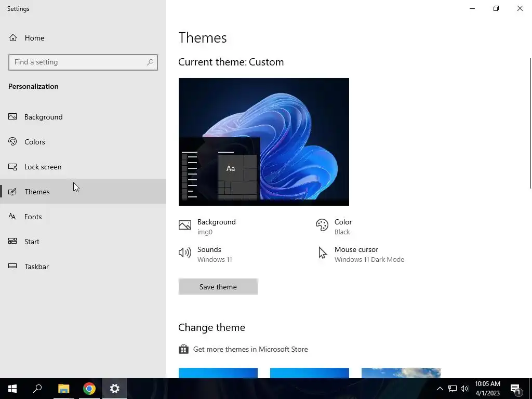Select the first theme thumbnail under Change theme

tap(218, 373)
